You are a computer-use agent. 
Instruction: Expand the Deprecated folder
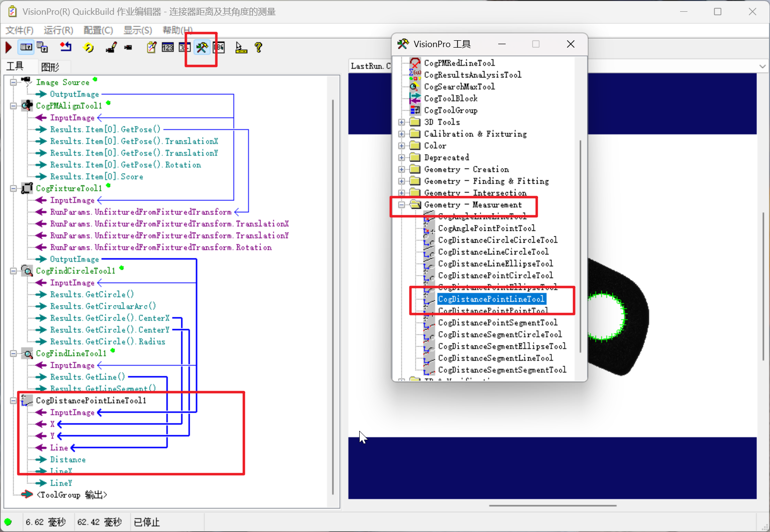(401, 157)
